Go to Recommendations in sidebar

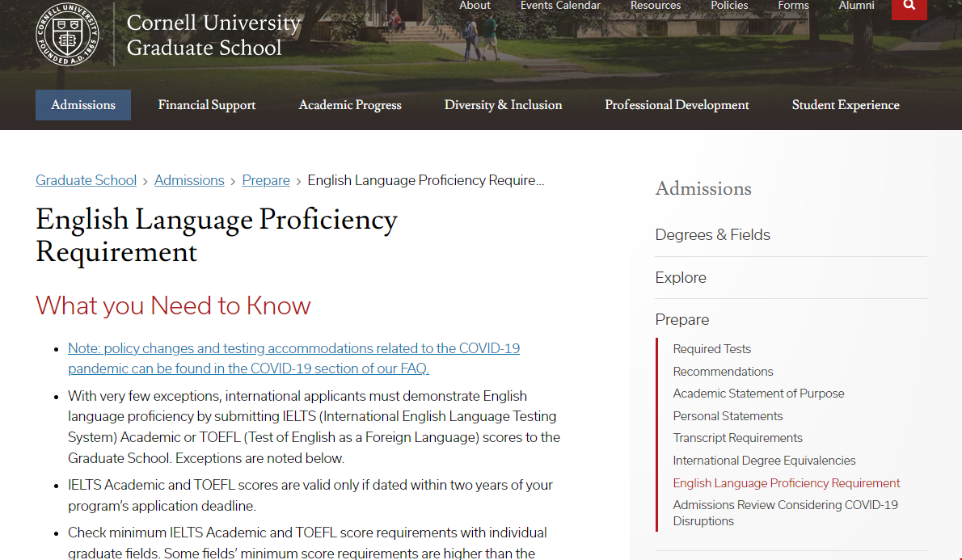(723, 372)
